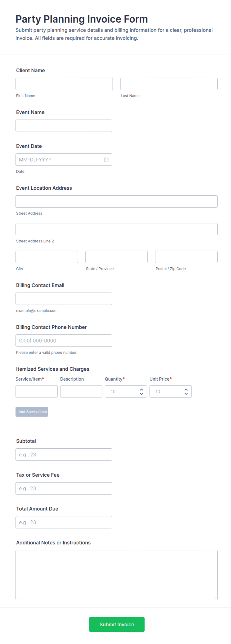Focus the Billing Contact Phone Number field

click(x=64, y=341)
